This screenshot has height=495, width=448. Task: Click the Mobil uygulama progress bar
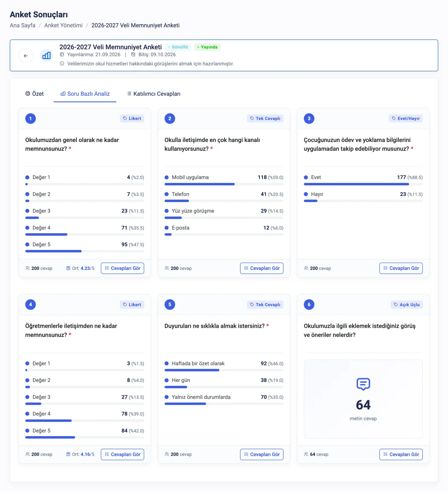coord(224,184)
